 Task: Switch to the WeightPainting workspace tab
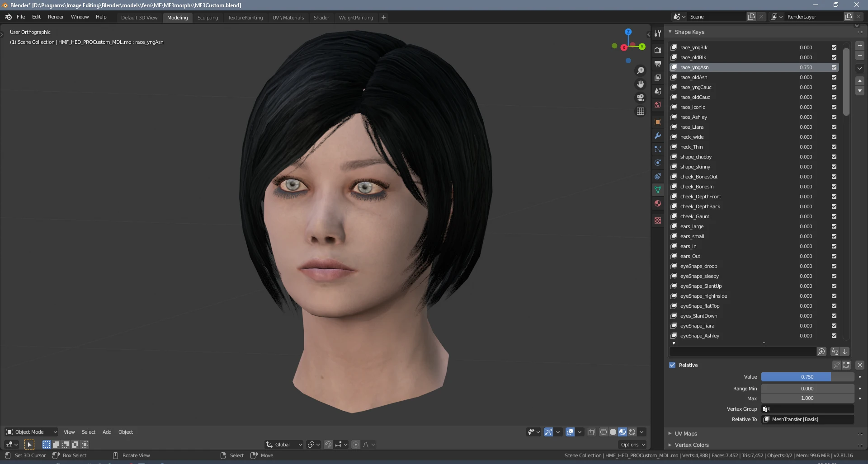click(356, 18)
